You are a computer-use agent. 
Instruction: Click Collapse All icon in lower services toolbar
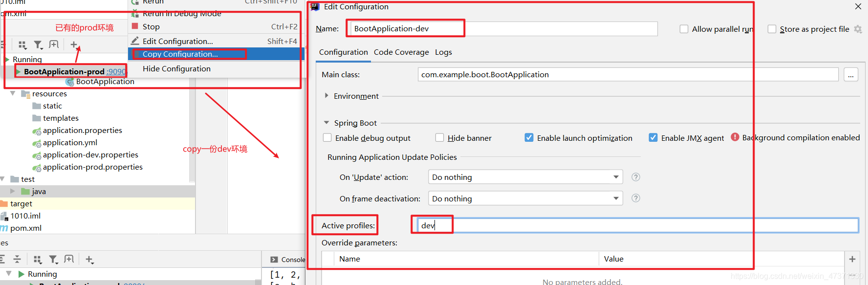coord(17,259)
